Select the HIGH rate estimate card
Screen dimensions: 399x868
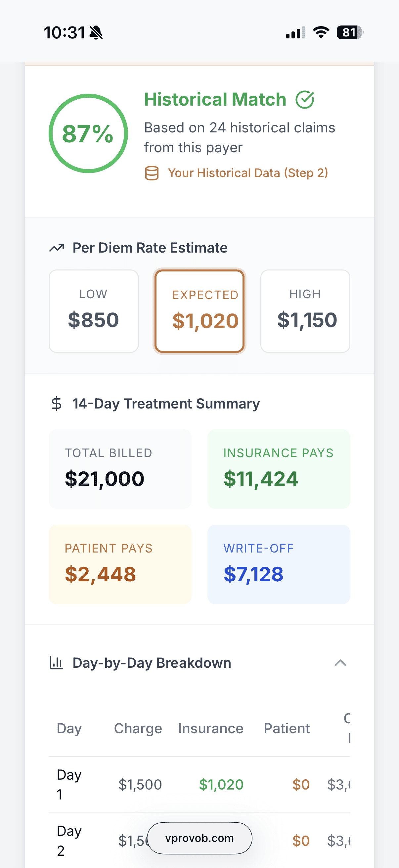(305, 310)
